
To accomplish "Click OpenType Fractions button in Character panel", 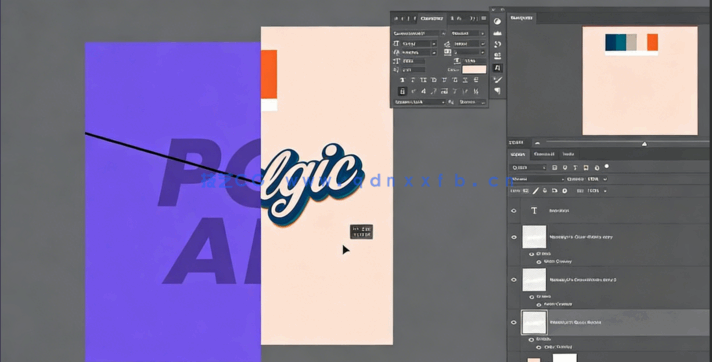I will point(476,91).
